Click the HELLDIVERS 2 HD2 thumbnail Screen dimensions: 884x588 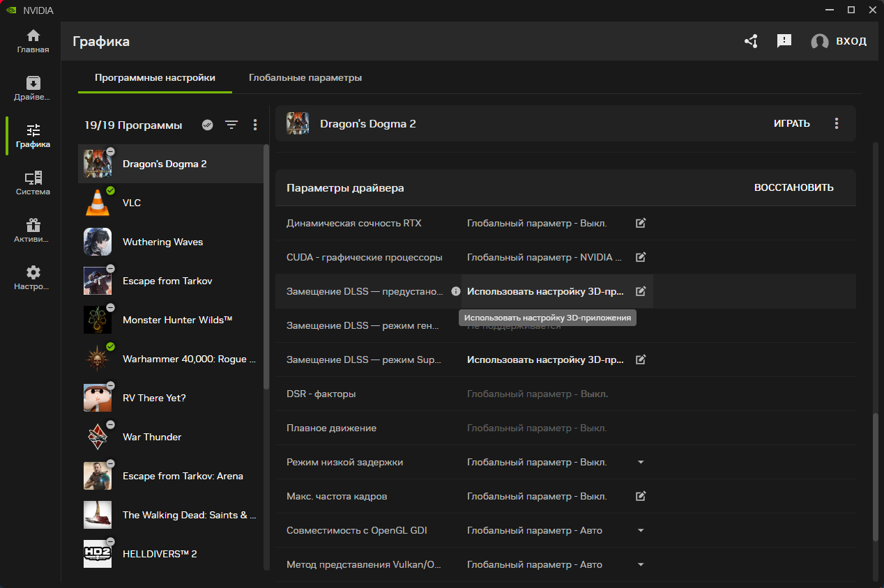[98, 554]
